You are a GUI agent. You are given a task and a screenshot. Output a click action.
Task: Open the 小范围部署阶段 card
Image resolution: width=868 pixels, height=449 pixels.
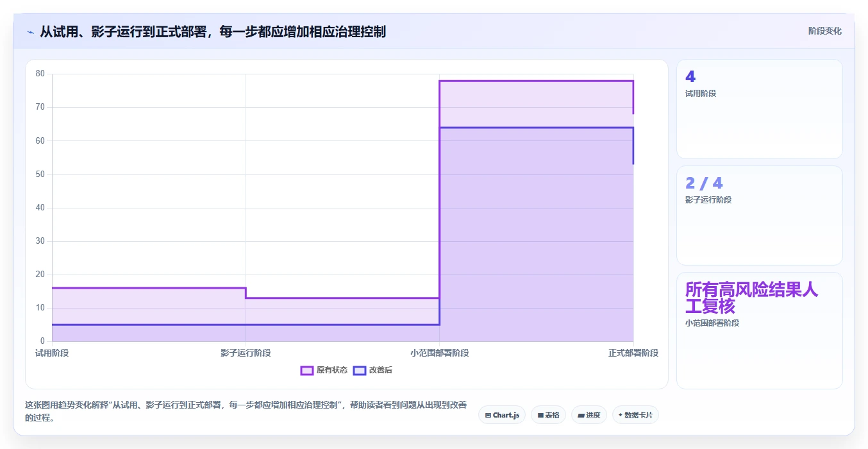[760, 330]
